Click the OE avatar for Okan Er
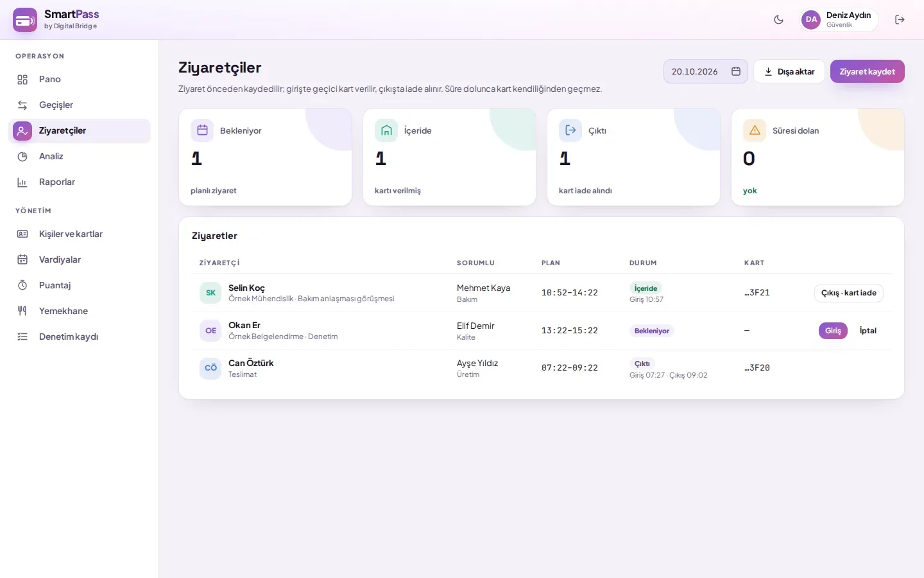924x578 pixels. 210,331
